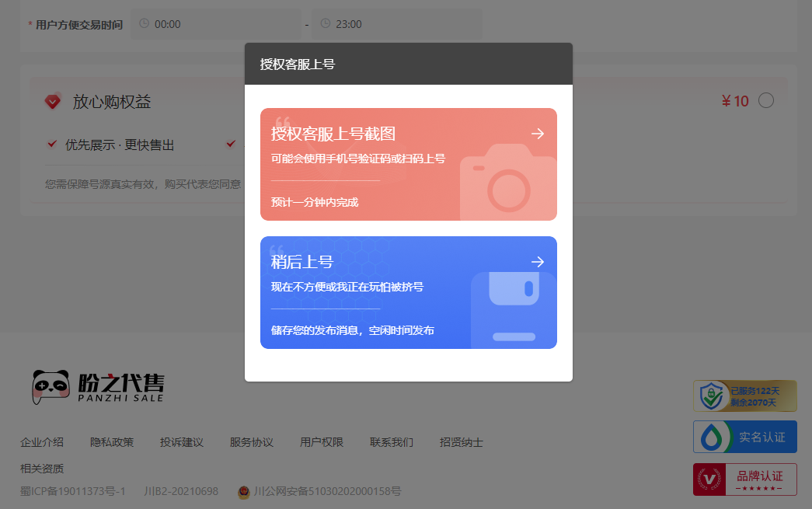
Task: Open the 企业介绍 footer link
Action: (x=42, y=442)
